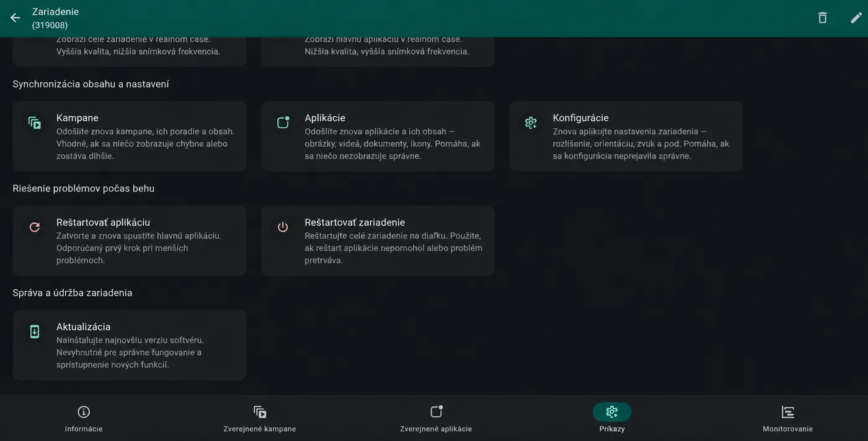Open the Monitorovanie tab
Screen dimensions: 868x441
point(787,419)
